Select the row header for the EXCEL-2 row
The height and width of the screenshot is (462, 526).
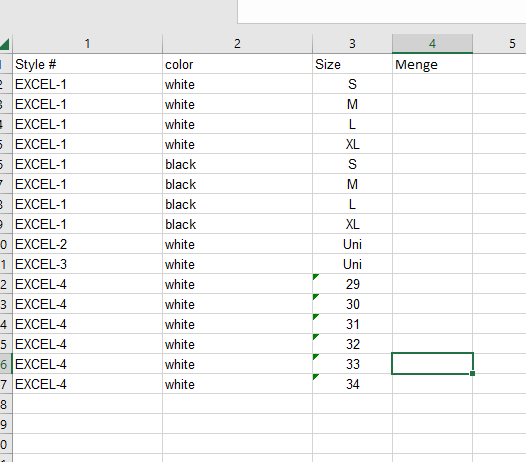pyautogui.click(x=5, y=244)
